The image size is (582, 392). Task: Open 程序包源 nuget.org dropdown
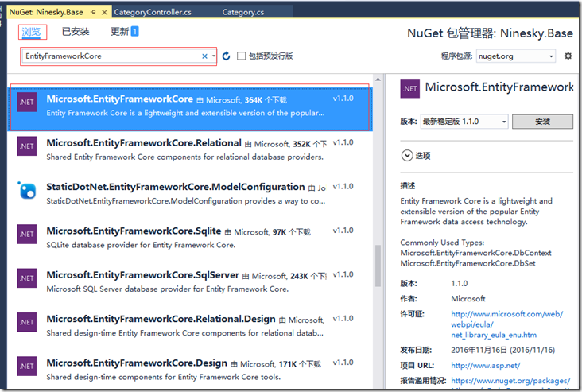tap(515, 56)
